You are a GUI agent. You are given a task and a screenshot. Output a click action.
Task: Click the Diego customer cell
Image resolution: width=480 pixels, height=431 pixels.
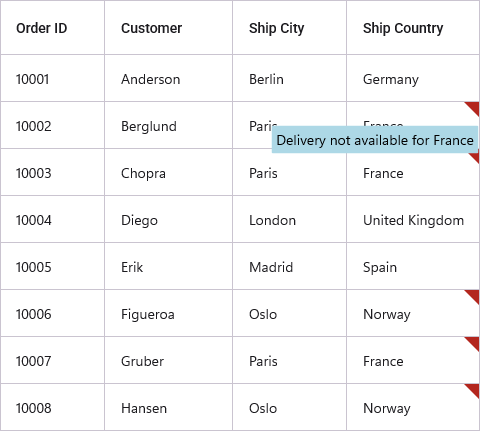tap(168, 219)
